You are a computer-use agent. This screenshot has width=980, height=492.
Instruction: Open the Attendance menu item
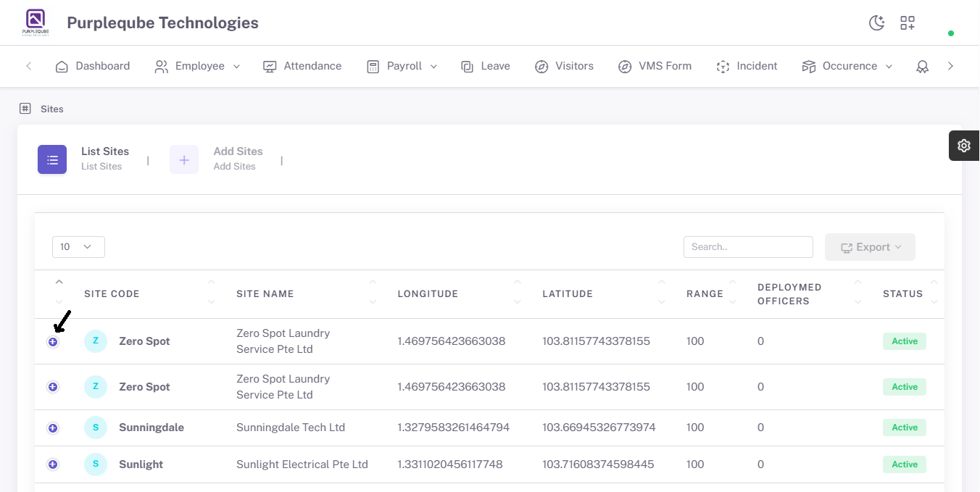click(x=302, y=66)
